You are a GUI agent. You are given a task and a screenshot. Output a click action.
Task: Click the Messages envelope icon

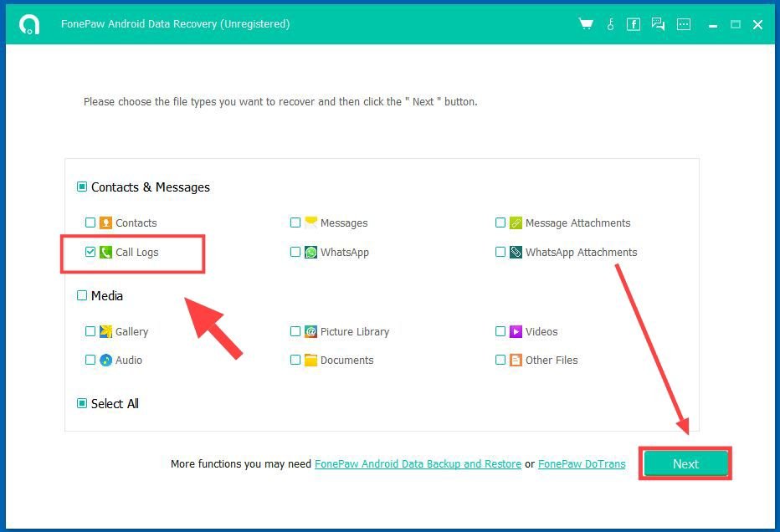tap(310, 223)
